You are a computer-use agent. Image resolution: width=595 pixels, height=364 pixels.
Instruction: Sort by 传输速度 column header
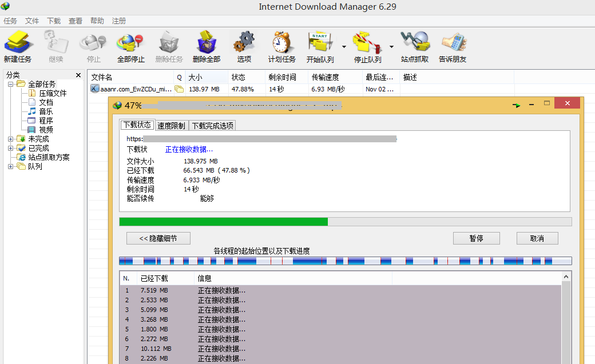335,77
